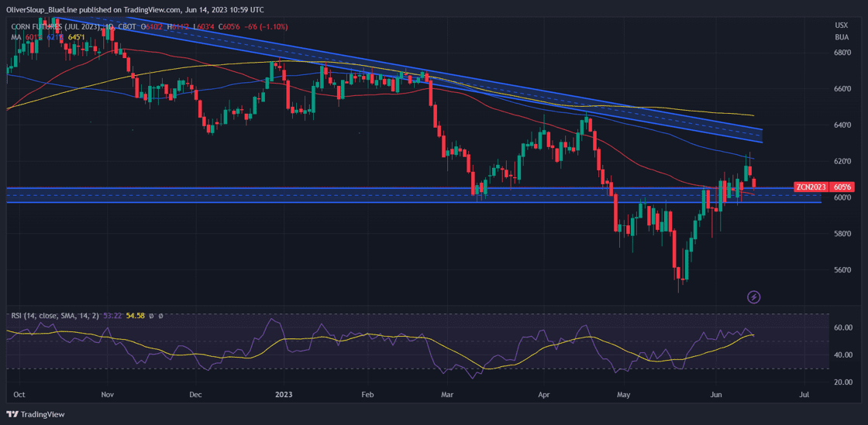This screenshot has height=425, width=868.
Task: Click the 20.00 RSI axis label
Action: 842,382
